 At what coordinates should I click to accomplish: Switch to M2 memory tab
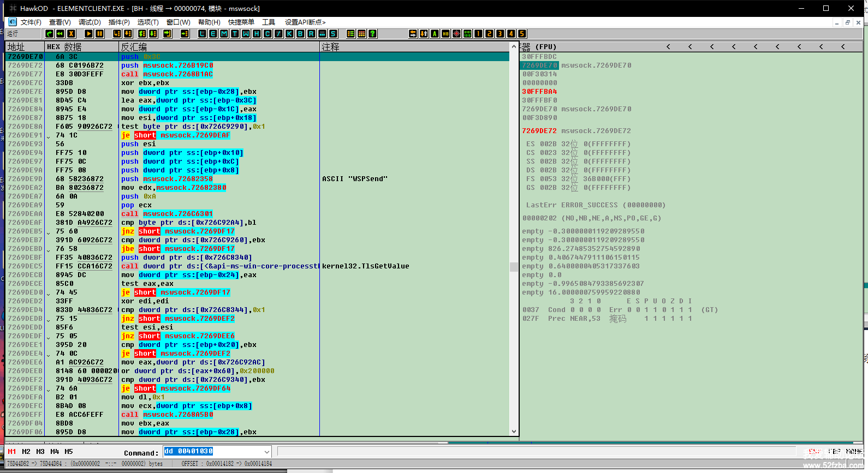click(26, 452)
